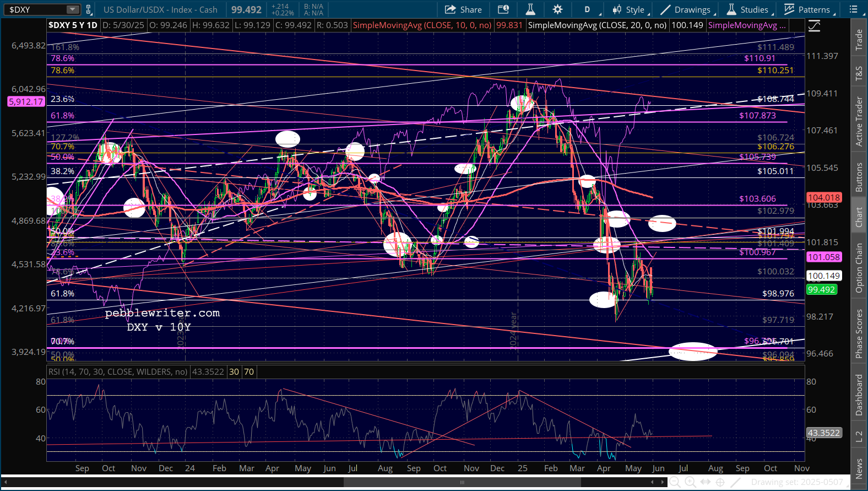Image resolution: width=868 pixels, height=491 pixels.
Task: Expand the $DXY symbol dropdown
Action: (x=73, y=9)
